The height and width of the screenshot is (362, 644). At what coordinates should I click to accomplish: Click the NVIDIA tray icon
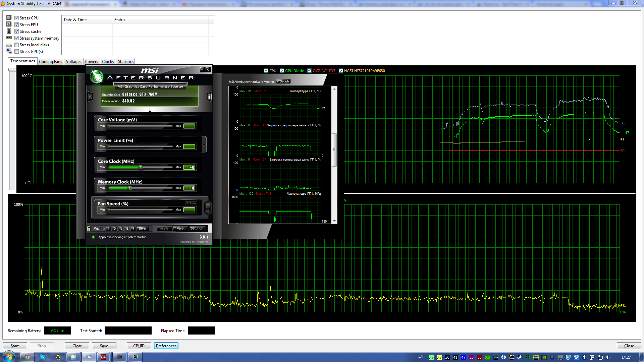(544, 357)
